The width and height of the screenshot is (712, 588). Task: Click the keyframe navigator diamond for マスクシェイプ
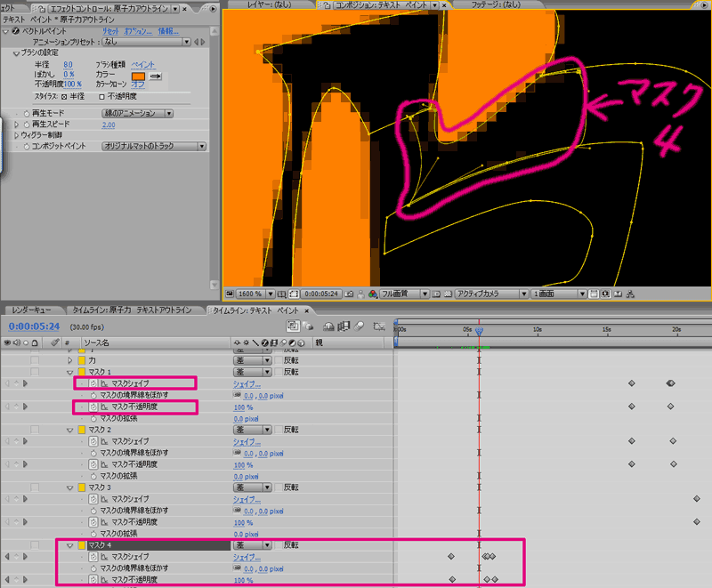tap(16, 383)
